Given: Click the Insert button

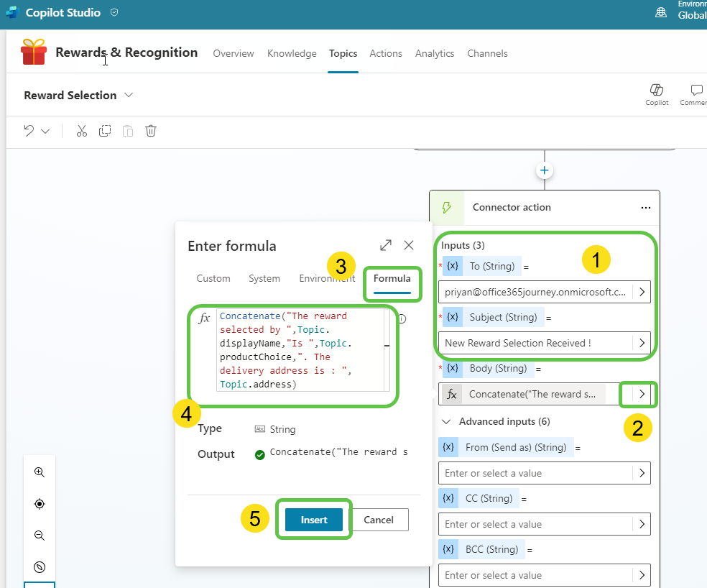Looking at the screenshot, I should click(x=314, y=520).
